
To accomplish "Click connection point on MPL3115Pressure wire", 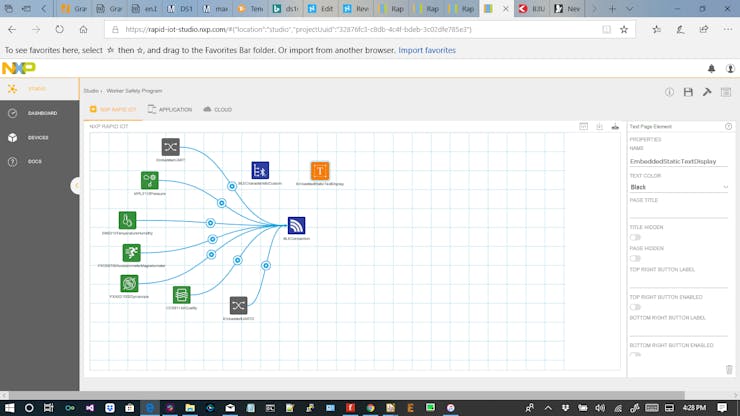I will [221, 203].
